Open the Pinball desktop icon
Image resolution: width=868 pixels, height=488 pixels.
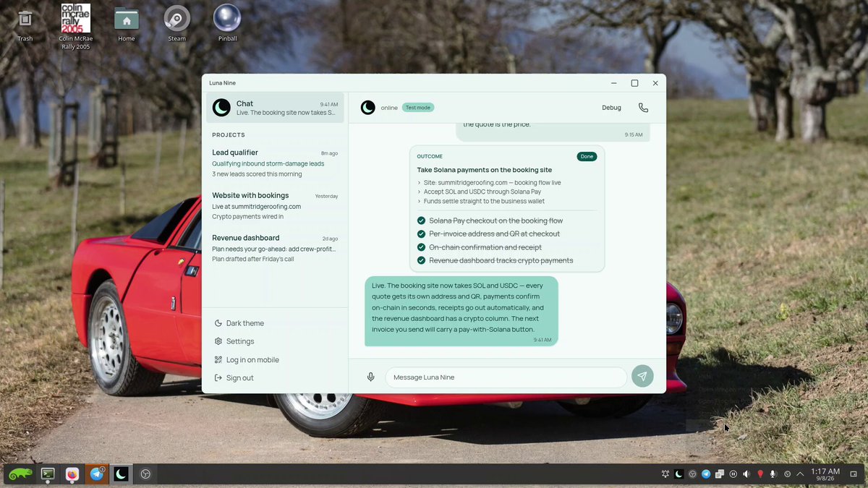coord(227,23)
